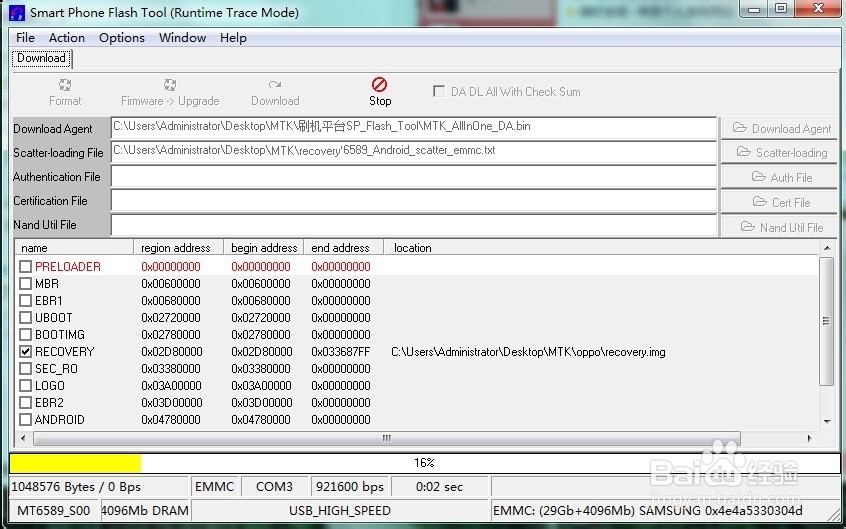Click '1048576 Bytes / 0 Bps' status
This screenshot has height=529, width=846.
(99, 487)
